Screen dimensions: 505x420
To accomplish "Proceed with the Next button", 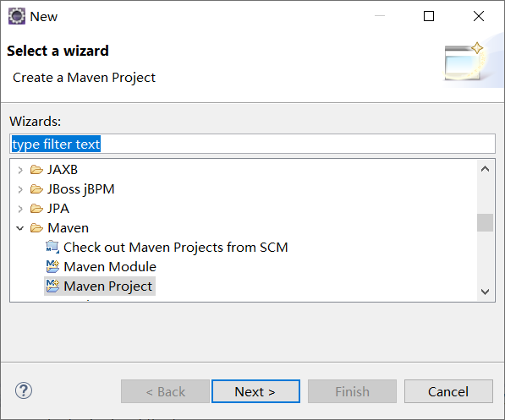I will (255, 391).
